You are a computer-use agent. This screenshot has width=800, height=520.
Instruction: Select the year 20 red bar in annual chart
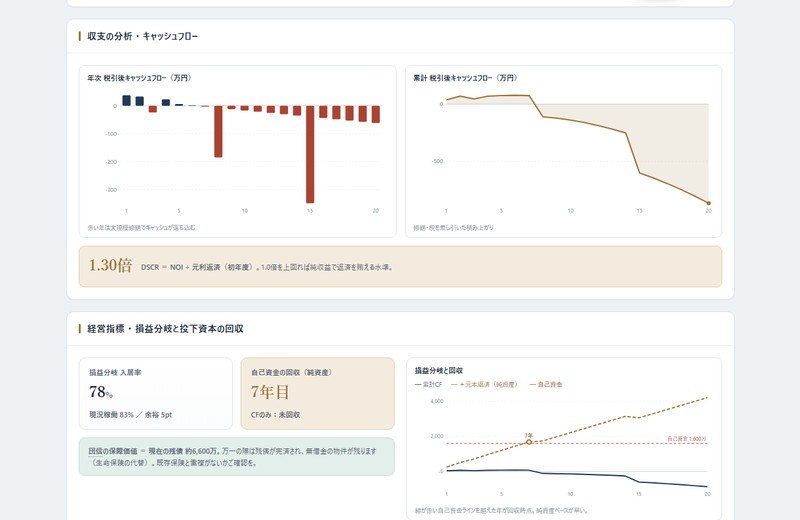[376, 114]
